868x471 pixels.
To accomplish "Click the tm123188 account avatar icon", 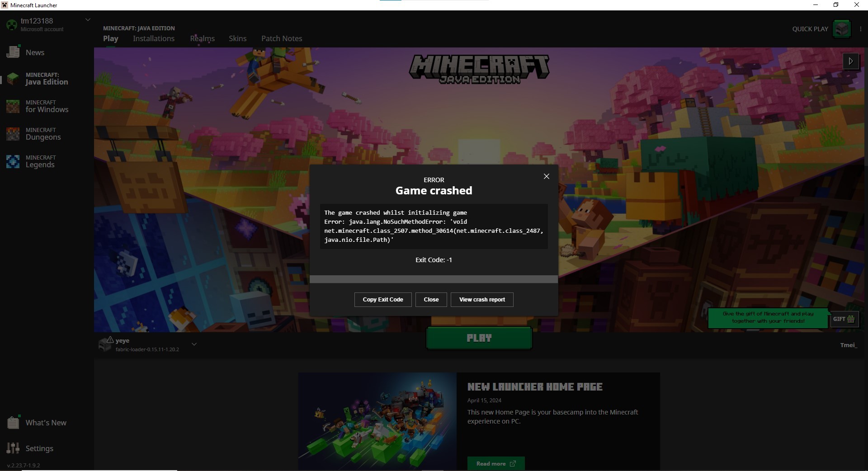I will click(x=12, y=24).
